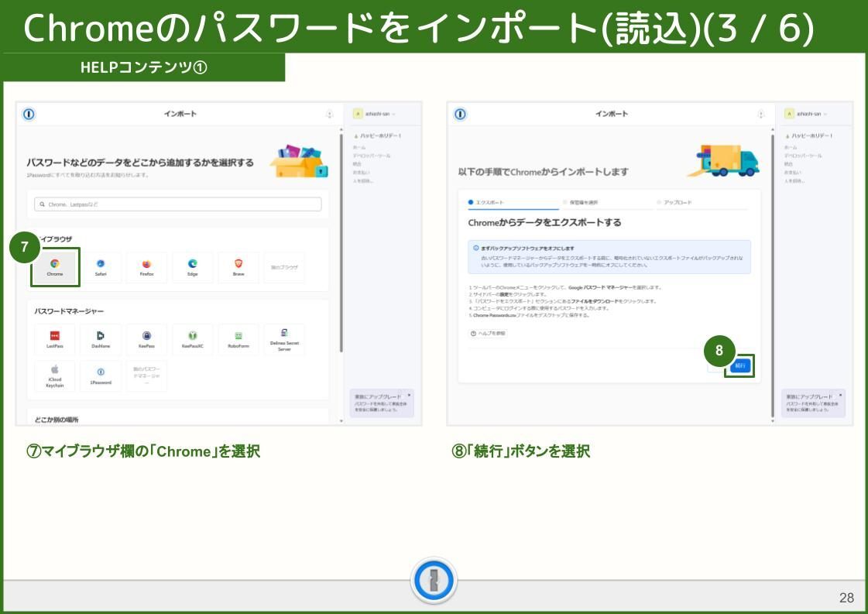Open the 他のパスワードマネージャー tile
The width and height of the screenshot is (868, 614).
(x=146, y=376)
